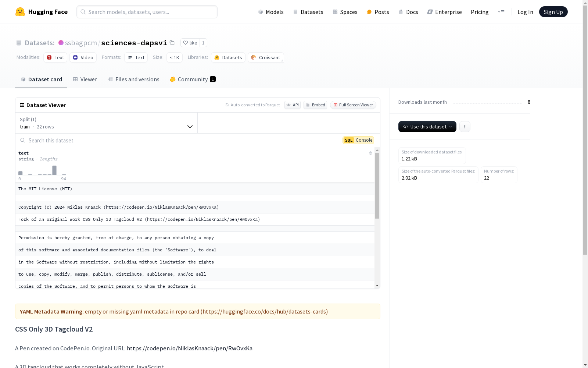The image size is (588, 368).
Task: Click the table scroll down arrow
Action: pyautogui.click(x=377, y=286)
